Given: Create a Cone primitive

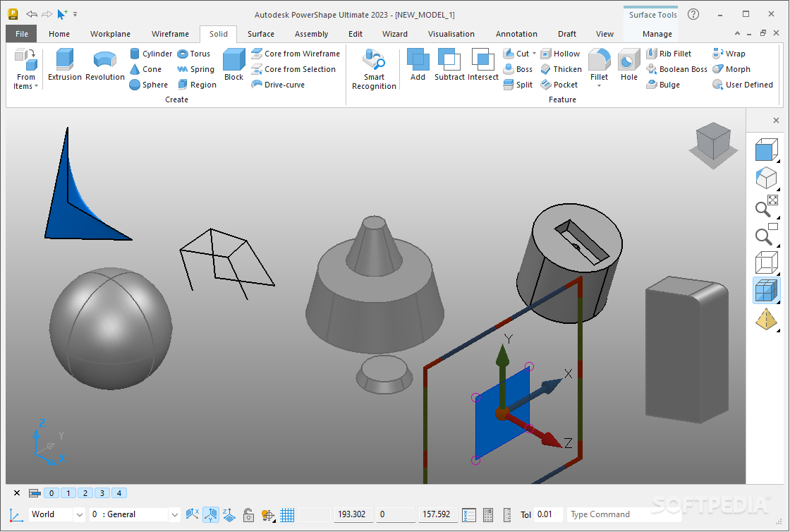Looking at the screenshot, I should (145, 69).
